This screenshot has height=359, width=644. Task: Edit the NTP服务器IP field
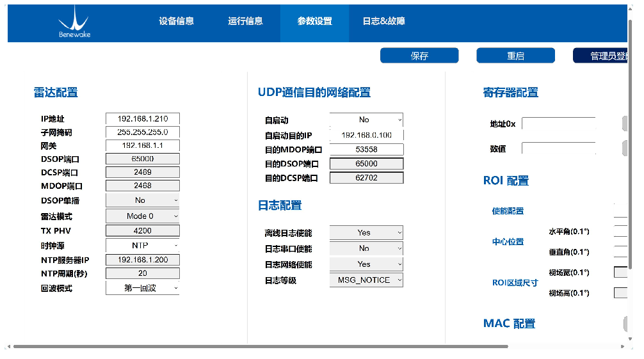pyautogui.click(x=143, y=260)
